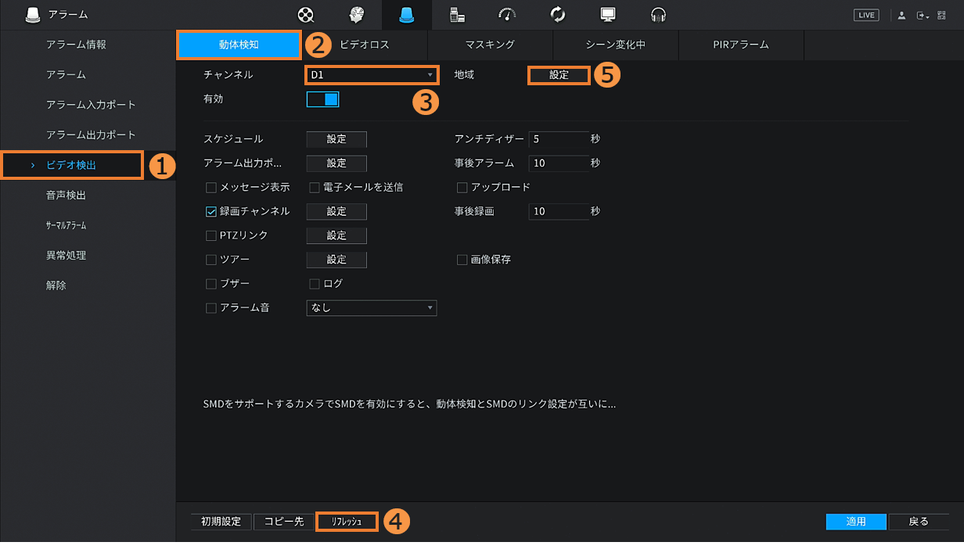Expand the アラーム音 なし dropdown

pos(371,308)
